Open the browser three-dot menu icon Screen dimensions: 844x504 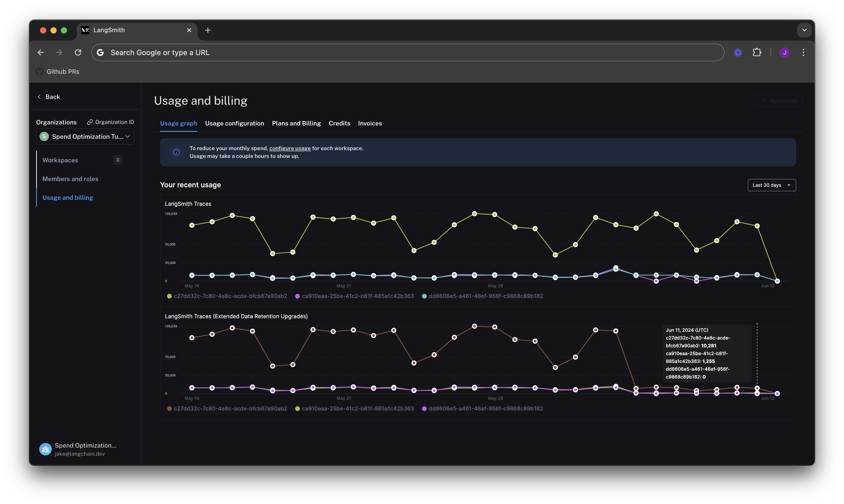coord(803,52)
